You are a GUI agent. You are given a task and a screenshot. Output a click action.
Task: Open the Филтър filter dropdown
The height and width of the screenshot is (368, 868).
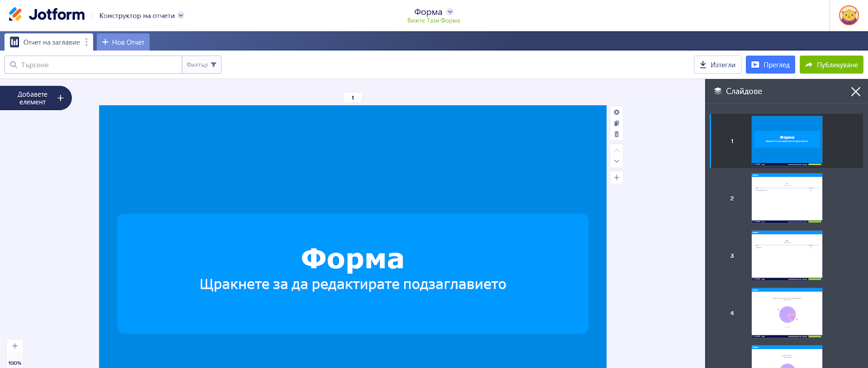click(x=201, y=64)
